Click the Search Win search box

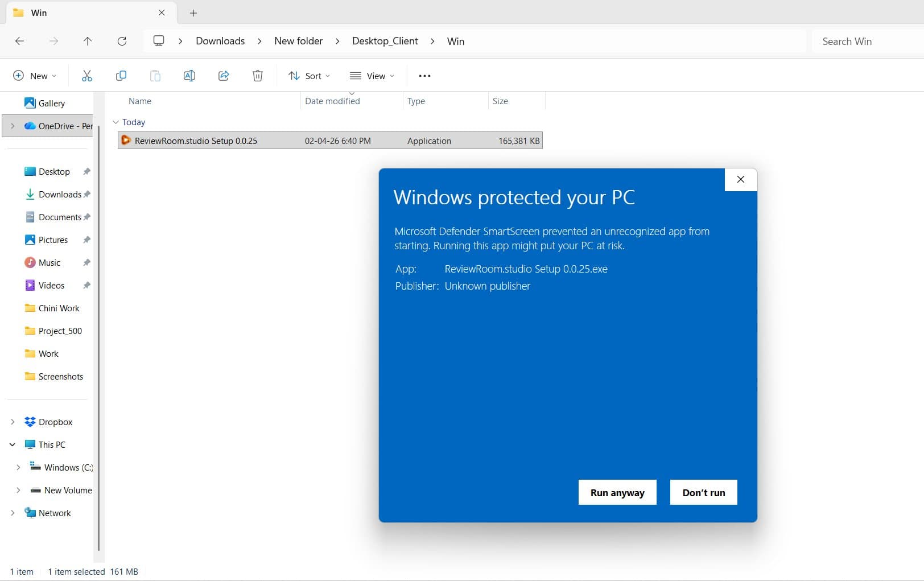point(868,41)
